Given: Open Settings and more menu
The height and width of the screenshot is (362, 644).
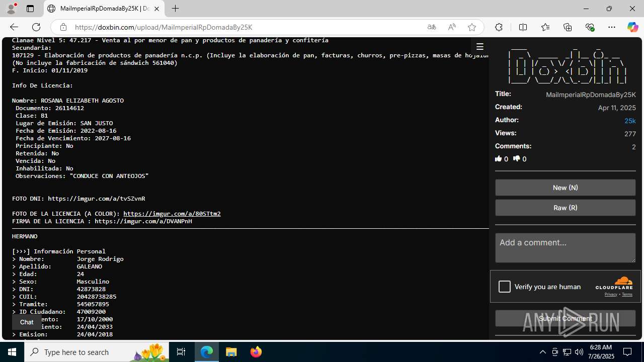Looking at the screenshot, I should click(x=612, y=27).
